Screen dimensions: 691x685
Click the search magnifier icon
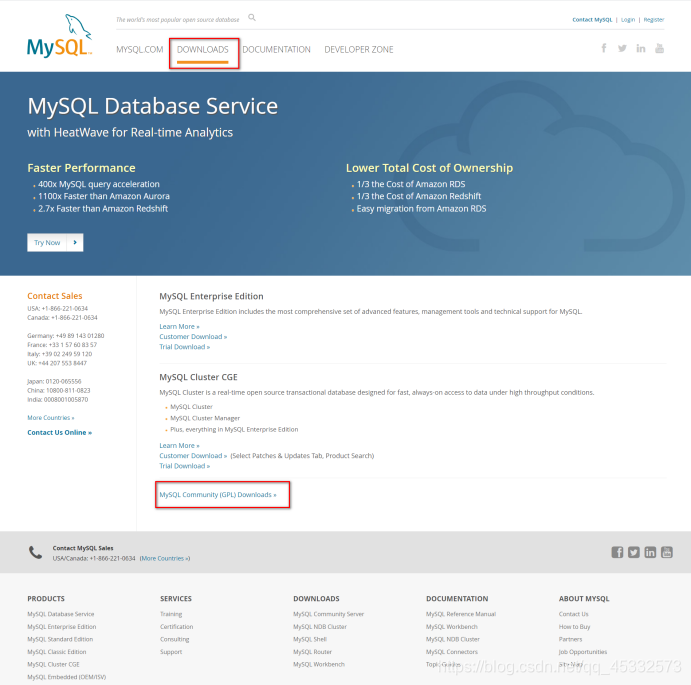pyautogui.click(x=252, y=18)
